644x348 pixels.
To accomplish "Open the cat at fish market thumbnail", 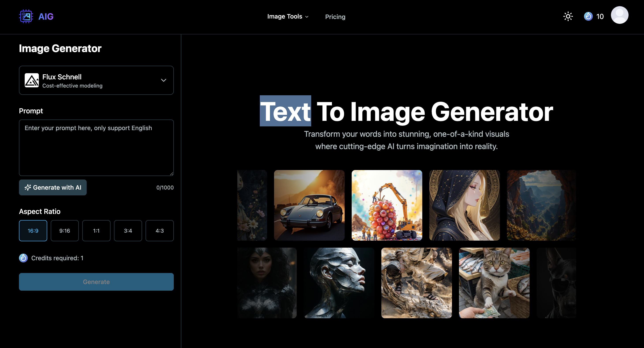I will tap(494, 283).
